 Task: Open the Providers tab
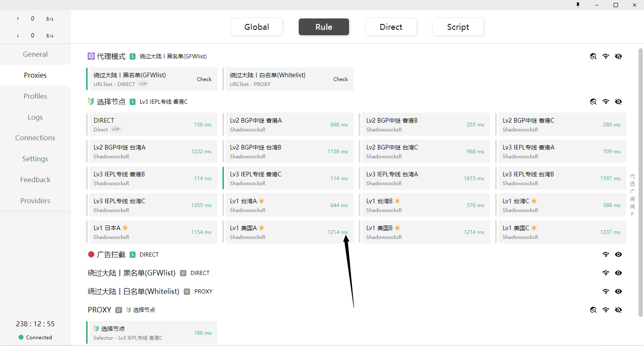coord(35,201)
